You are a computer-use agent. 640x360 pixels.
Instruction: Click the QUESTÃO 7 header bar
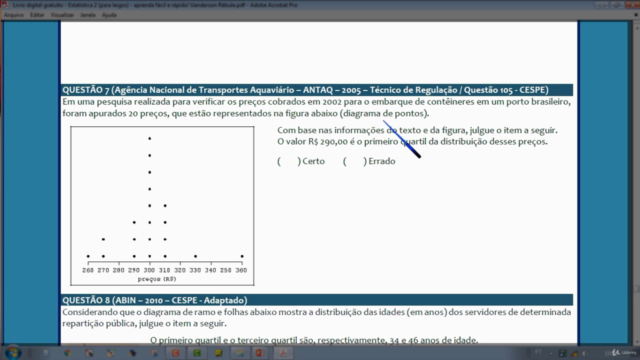click(x=317, y=90)
